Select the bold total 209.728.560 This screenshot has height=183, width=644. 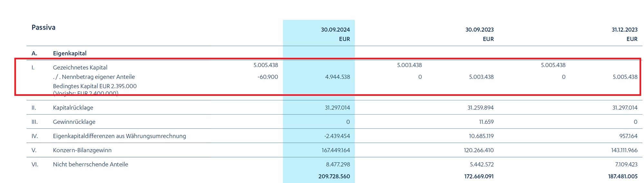click(x=334, y=176)
